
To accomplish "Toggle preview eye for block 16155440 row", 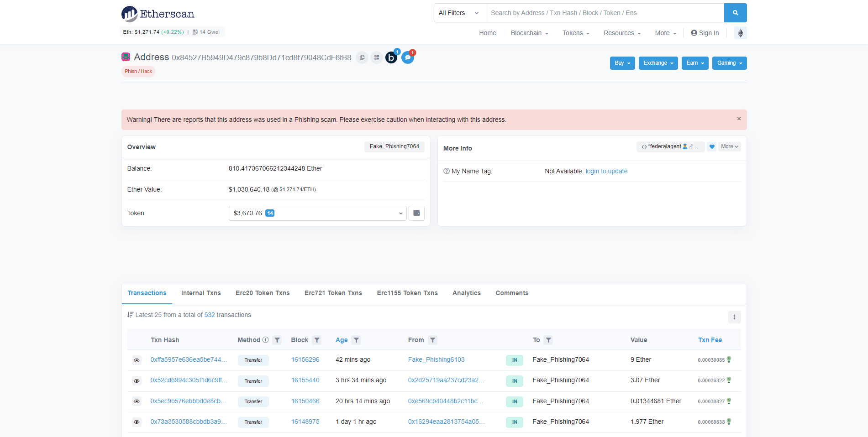I will coord(137,380).
